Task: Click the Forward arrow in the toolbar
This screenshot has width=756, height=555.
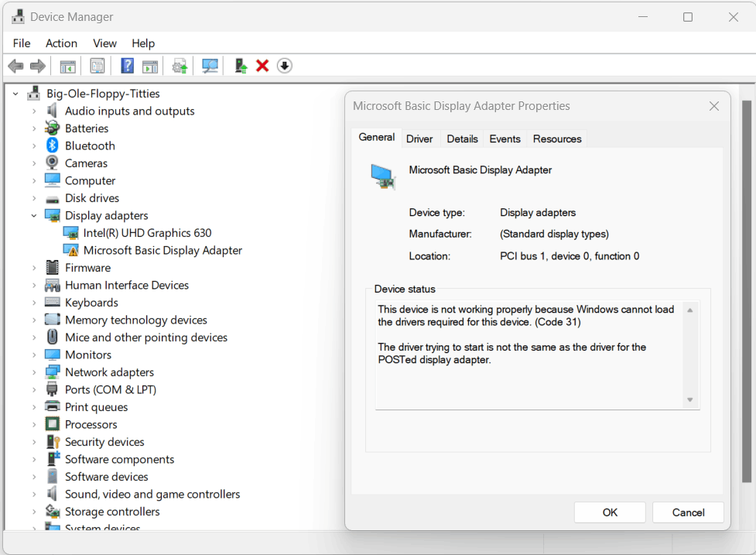Action: 38,66
